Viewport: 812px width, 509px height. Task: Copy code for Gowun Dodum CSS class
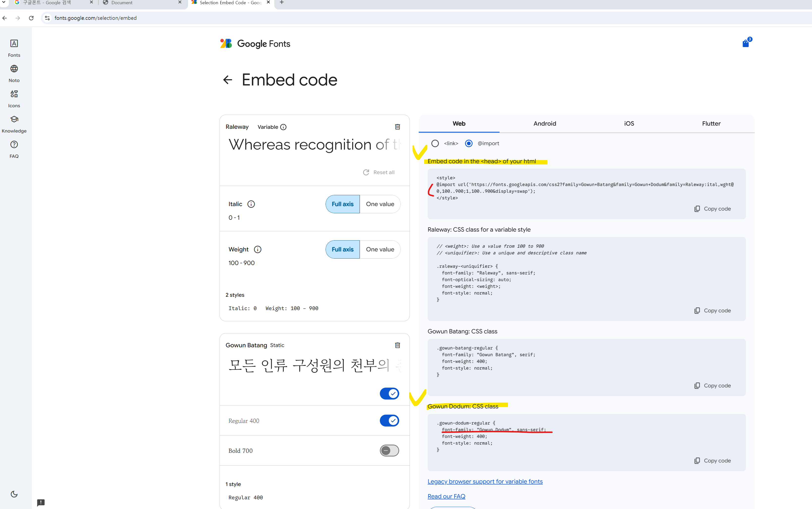(713, 460)
